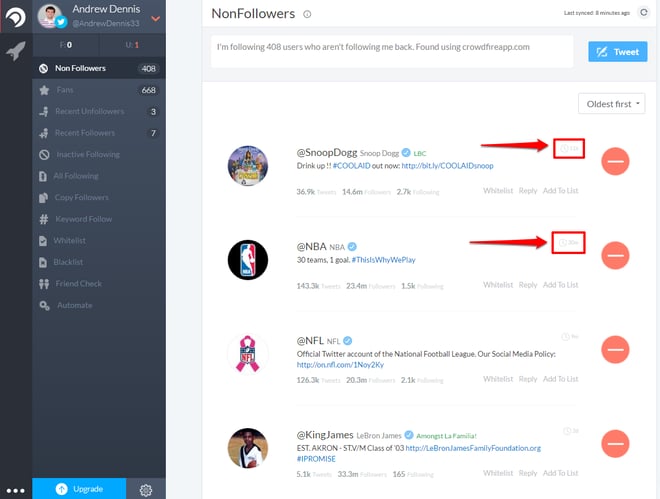This screenshot has height=499, width=660.
Task: Open Whitelist in sidebar menu
Action: click(x=99, y=240)
